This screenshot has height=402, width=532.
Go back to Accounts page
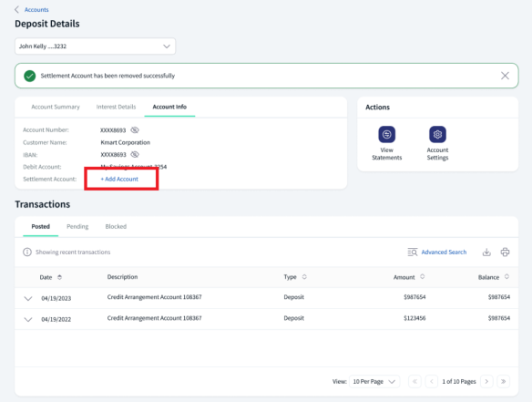36,9
